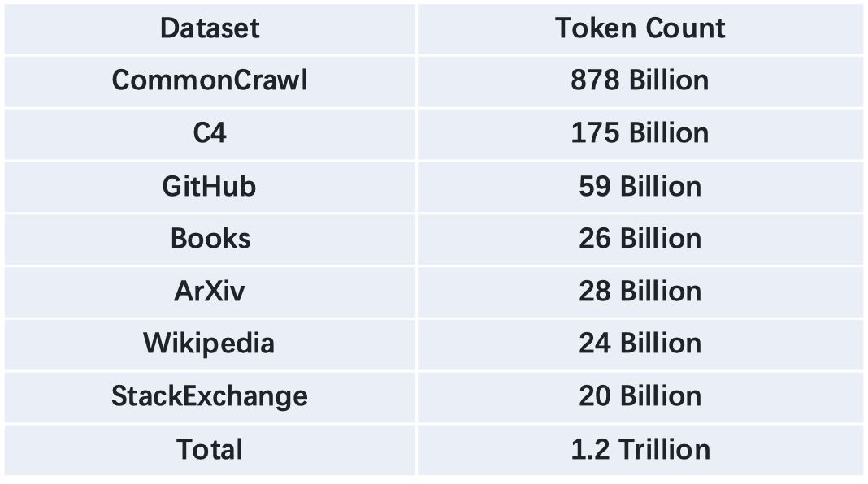The height and width of the screenshot is (484, 868).
Task: Select the 59 Billion cell
Action: coord(640,187)
